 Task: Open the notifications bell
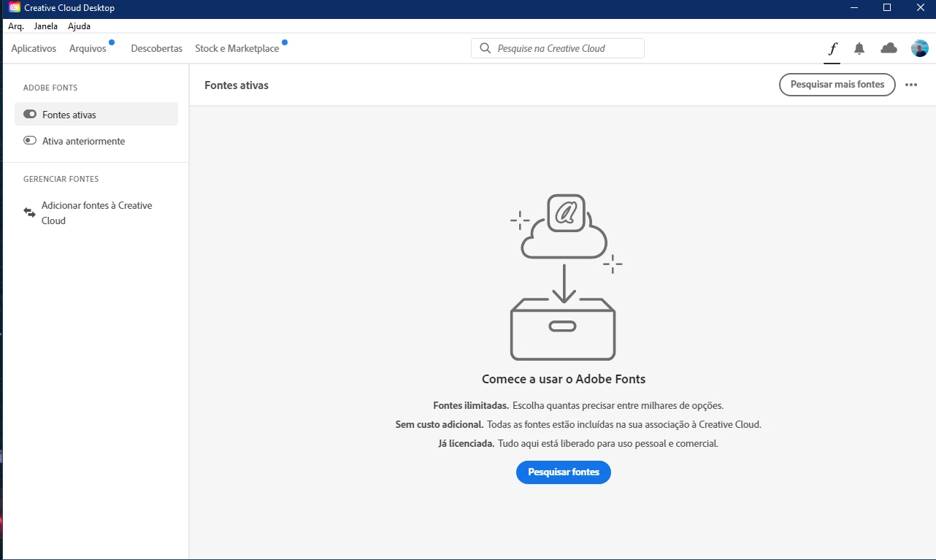point(859,49)
